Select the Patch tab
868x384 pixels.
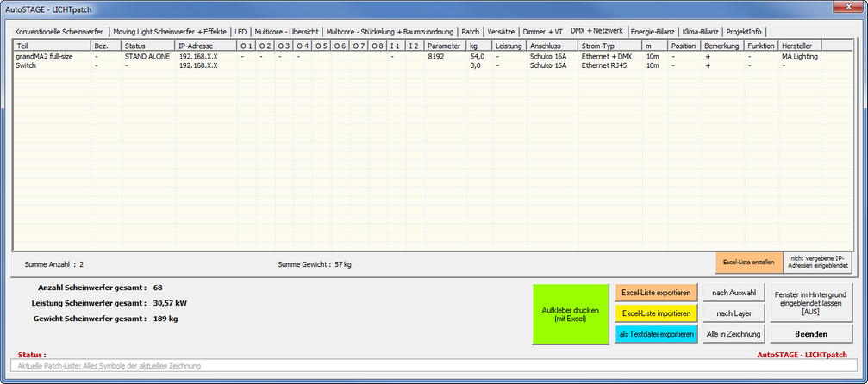coord(471,32)
